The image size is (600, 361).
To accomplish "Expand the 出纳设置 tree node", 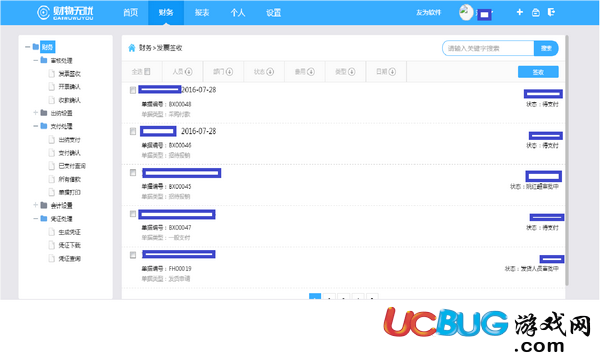I will pyautogui.click(x=36, y=113).
